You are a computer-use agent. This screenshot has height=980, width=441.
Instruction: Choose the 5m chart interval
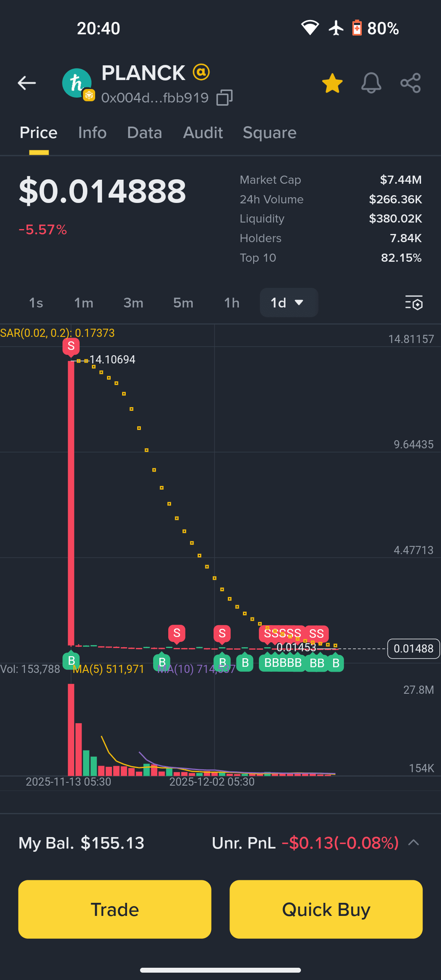tap(183, 303)
